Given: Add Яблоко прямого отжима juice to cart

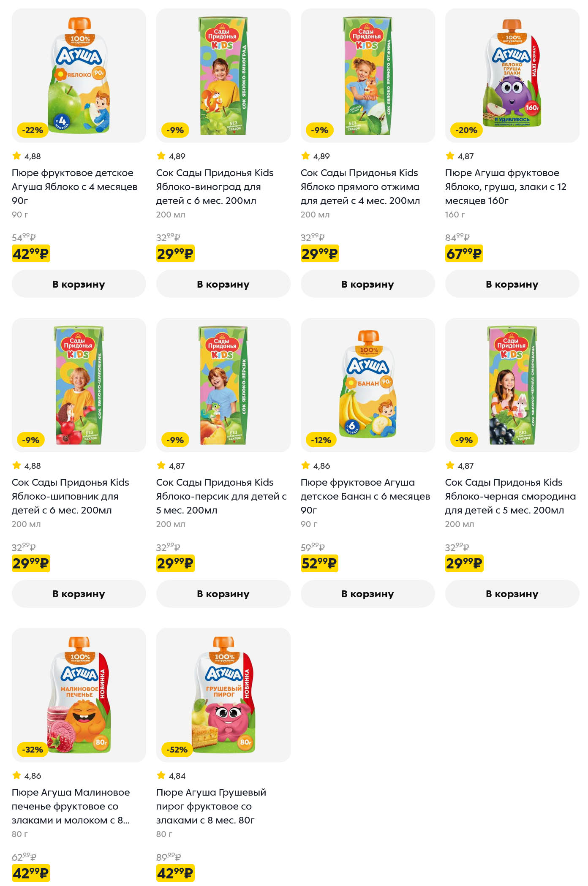Looking at the screenshot, I should [x=367, y=284].
